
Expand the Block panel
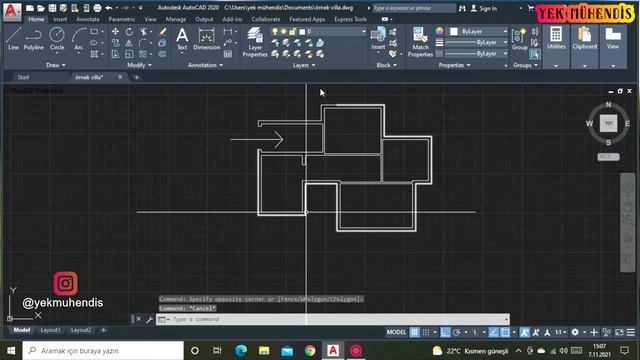click(x=387, y=65)
